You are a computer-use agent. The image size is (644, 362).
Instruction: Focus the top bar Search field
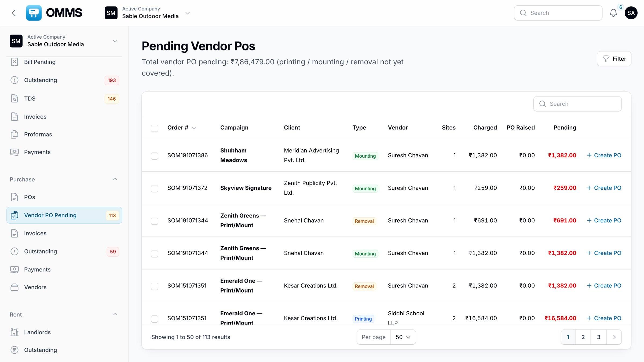click(558, 13)
